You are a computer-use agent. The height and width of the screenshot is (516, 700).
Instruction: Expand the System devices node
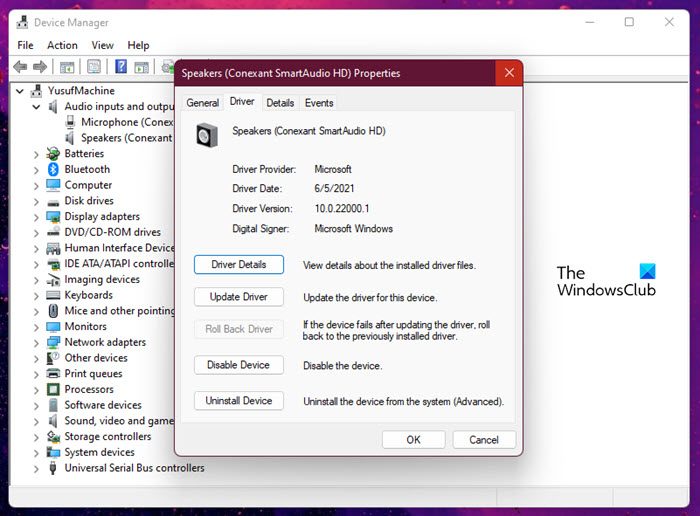pos(36,453)
